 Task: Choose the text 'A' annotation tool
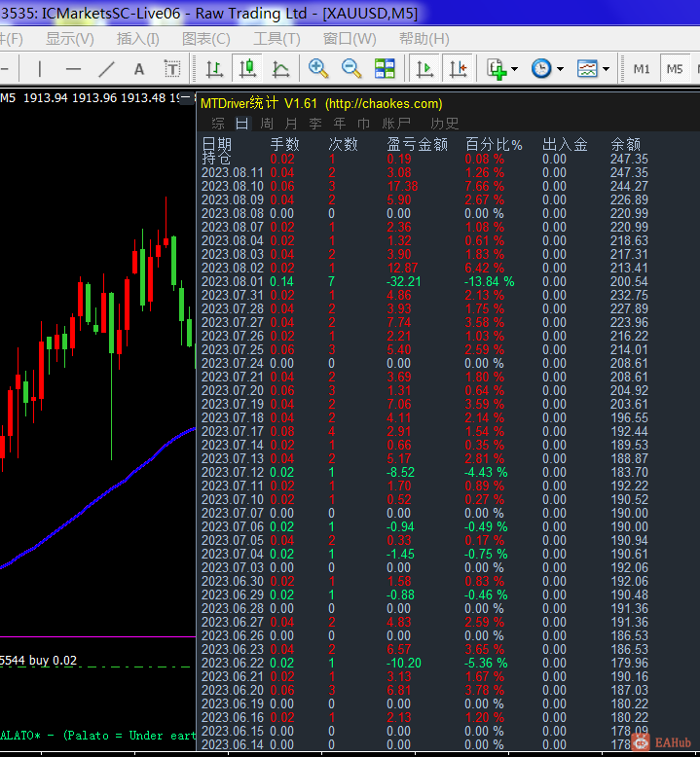pyautogui.click(x=139, y=69)
